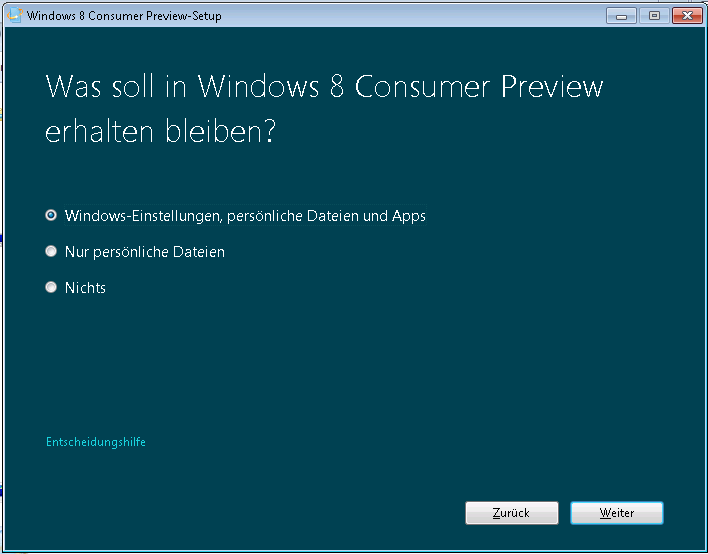Choose the 'Nur persönliche Dateien' radio button
Screen dimensions: 708x554
[x=51, y=251]
